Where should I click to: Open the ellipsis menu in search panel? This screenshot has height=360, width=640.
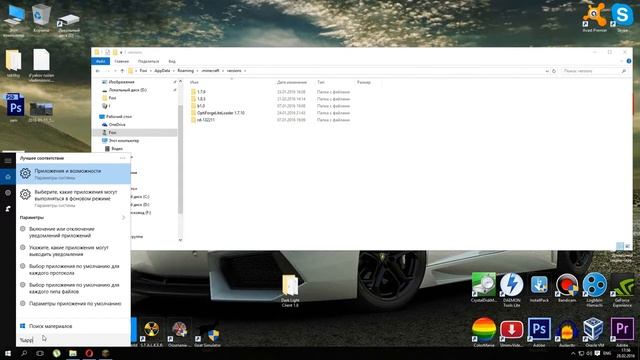(x=122, y=158)
